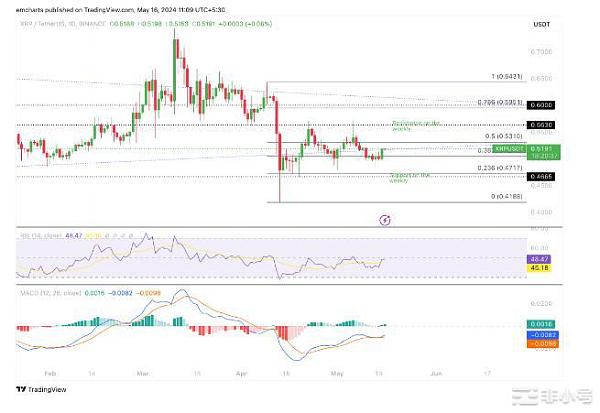The width and height of the screenshot is (600, 413).
Task: Select the USDT currency label
Action: pyautogui.click(x=541, y=24)
